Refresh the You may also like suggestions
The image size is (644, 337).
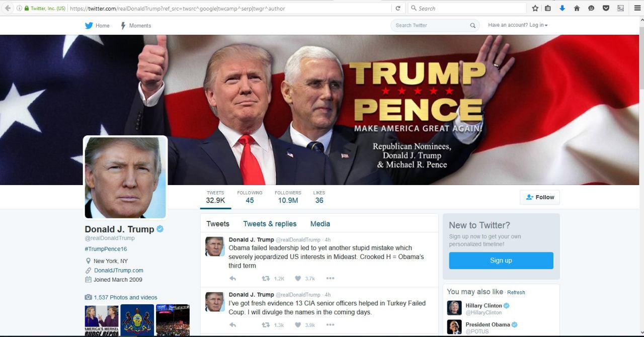[516, 292]
